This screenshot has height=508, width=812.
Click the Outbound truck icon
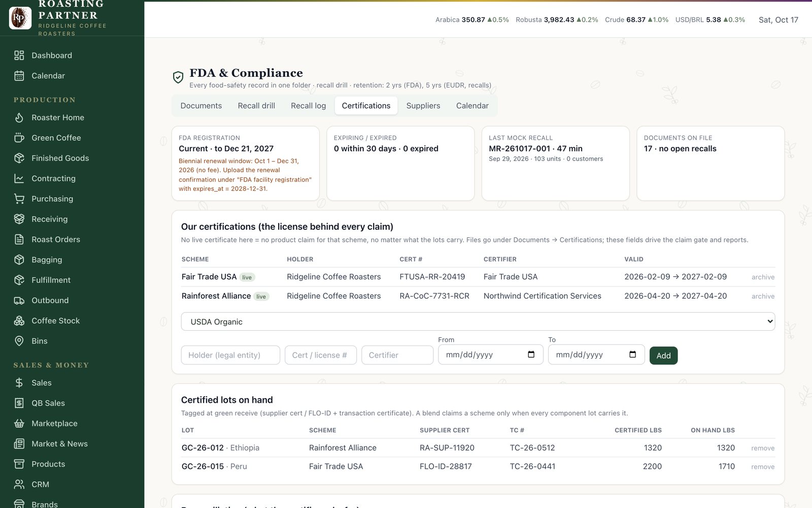19,300
